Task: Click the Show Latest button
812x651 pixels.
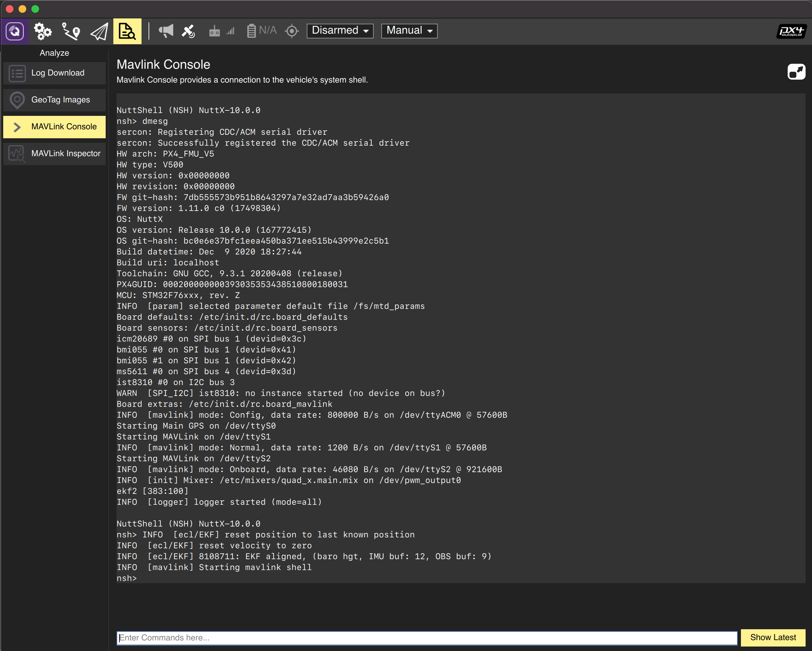Action: click(x=773, y=638)
